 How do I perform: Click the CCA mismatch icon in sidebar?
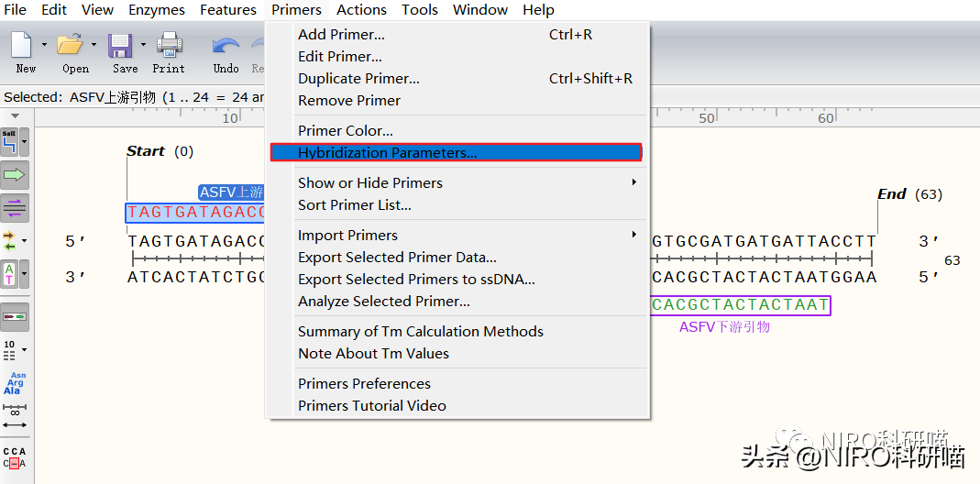coord(15,457)
